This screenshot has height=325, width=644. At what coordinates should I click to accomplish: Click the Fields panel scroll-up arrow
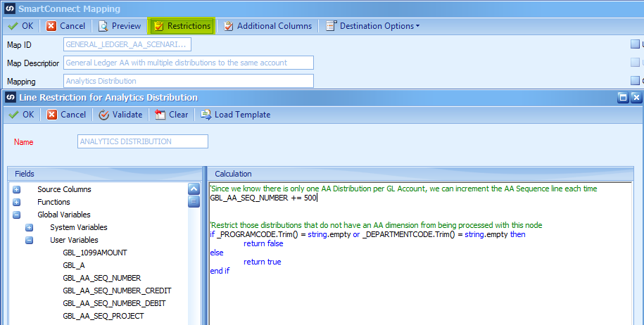point(194,189)
